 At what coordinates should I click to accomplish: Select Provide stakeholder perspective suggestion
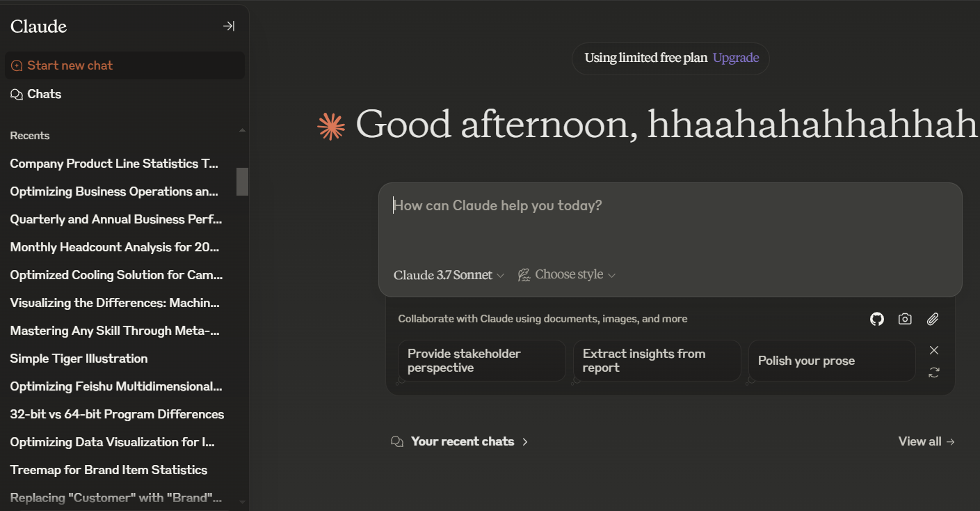(482, 361)
